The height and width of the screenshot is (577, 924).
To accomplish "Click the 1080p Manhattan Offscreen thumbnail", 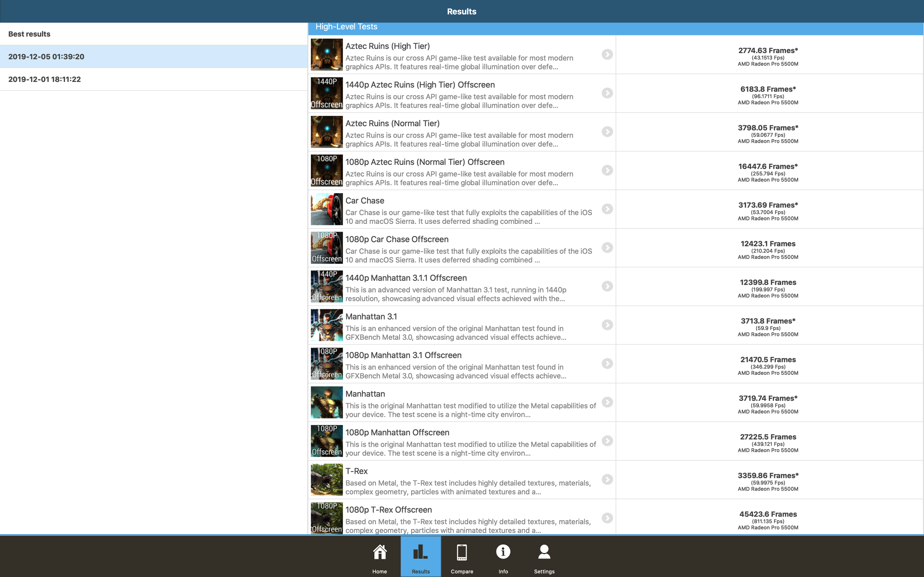I will [326, 441].
